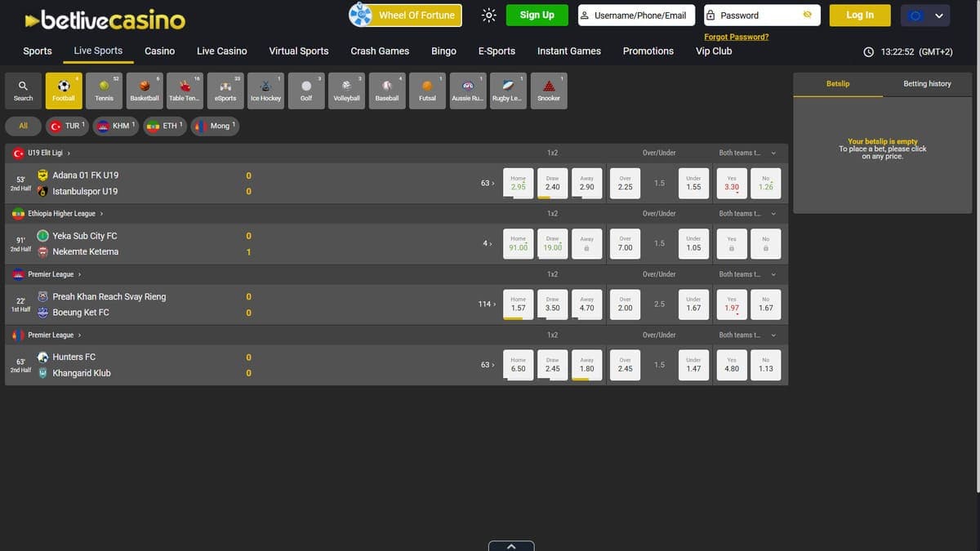Select Yes 3.30 both teams to score Adana
The width and height of the screenshot is (980, 551).
[x=732, y=184]
